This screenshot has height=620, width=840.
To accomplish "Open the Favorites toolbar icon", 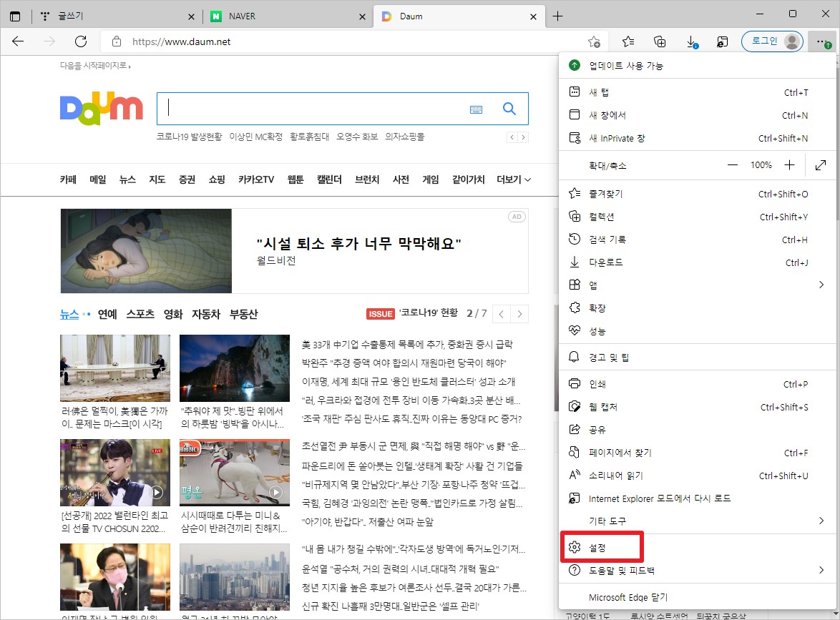I will (628, 41).
